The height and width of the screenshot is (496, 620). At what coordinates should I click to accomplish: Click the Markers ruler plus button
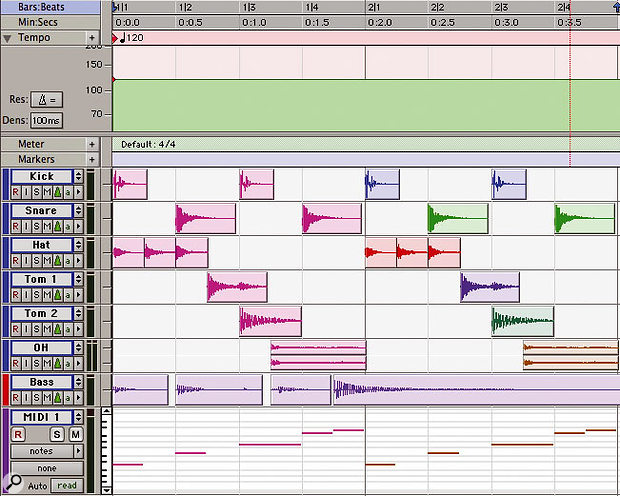92,159
